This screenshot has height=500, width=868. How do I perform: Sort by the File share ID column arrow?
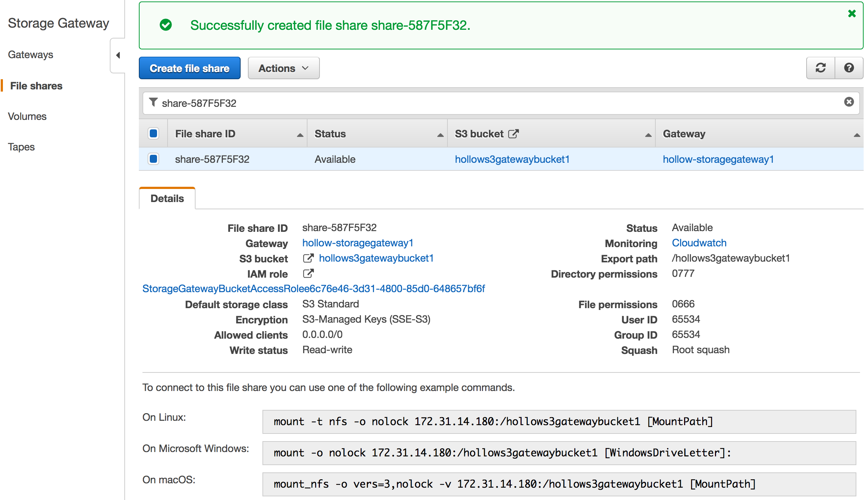click(x=300, y=135)
